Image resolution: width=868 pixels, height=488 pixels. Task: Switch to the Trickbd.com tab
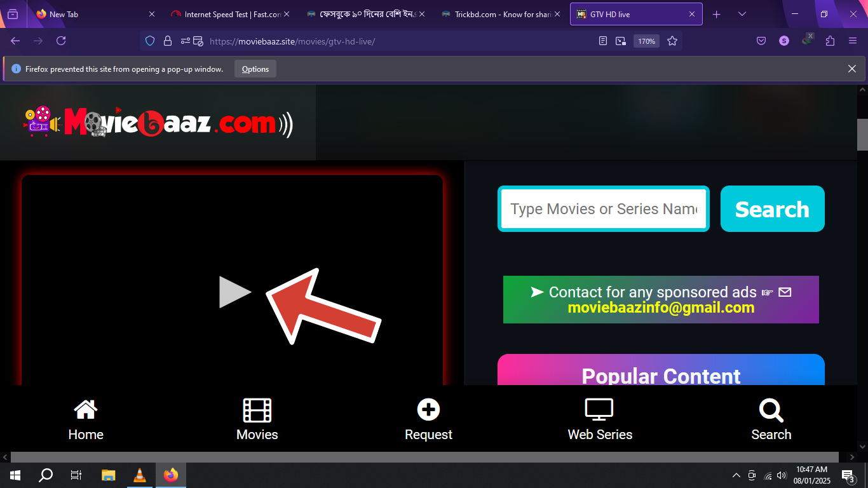tap(502, 14)
